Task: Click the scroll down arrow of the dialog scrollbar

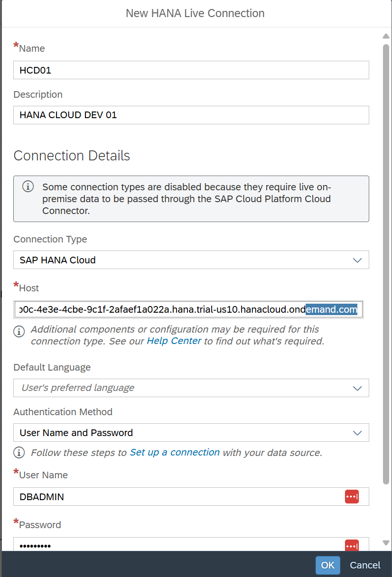Action: click(x=386, y=543)
